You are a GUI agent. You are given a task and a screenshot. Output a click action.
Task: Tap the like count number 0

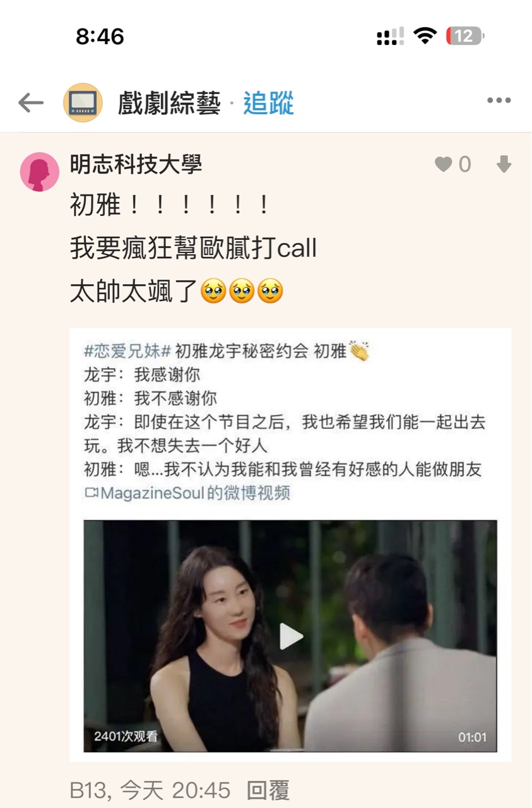coord(464,165)
